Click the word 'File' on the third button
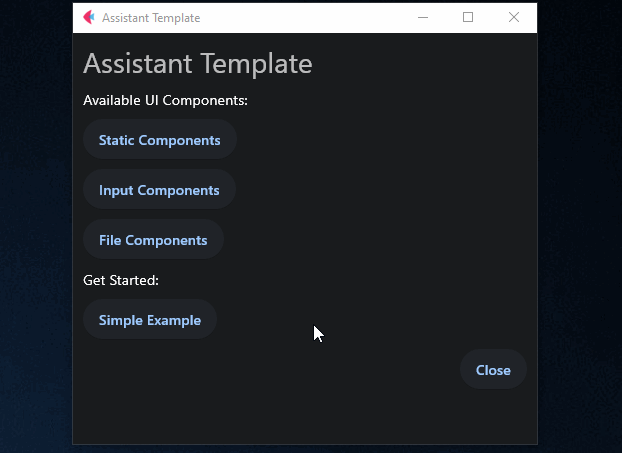622x453 pixels. (110, 240)
